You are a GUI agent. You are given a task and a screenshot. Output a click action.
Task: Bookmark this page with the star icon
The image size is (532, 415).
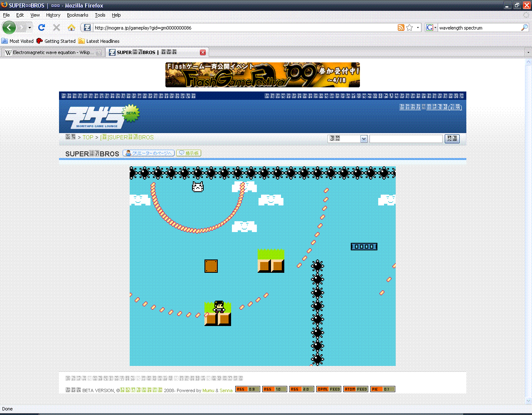point(410,27)
